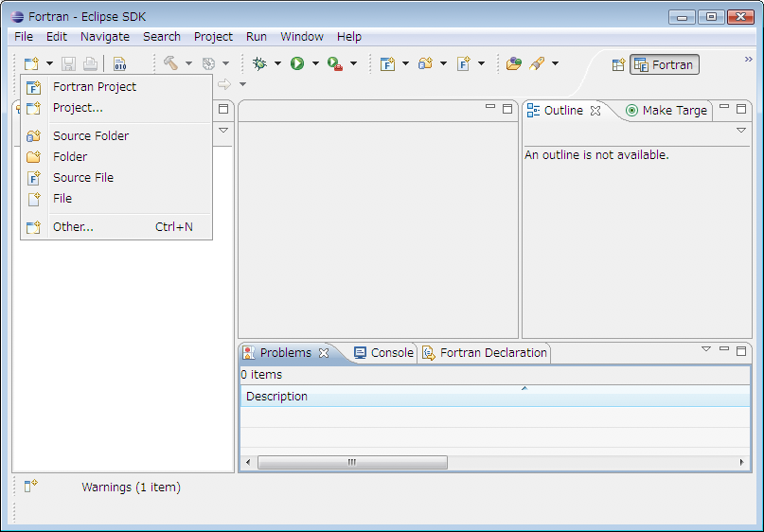
Task: Close the Problems view tab
Action: pyautogui.click(x=324, y=353)
